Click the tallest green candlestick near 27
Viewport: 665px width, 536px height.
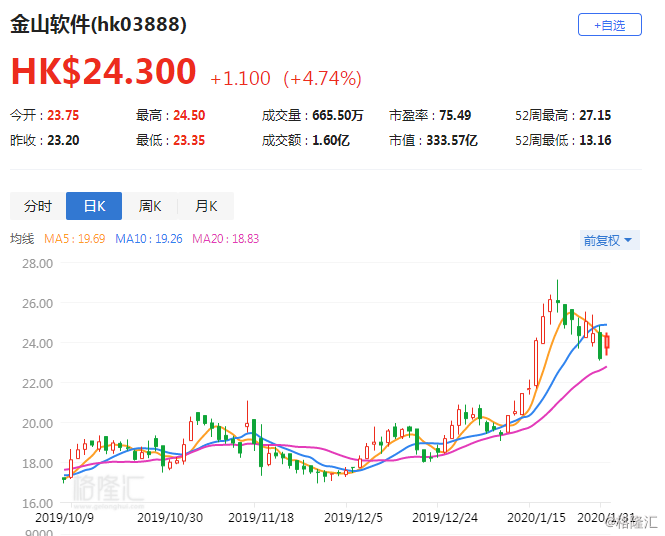pyautogui.click(x=558, y=296)
